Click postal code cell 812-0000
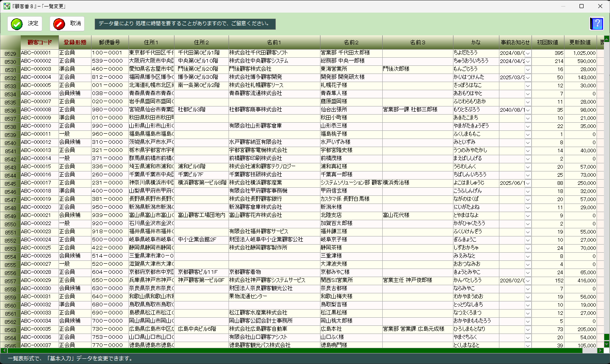 tap(110, 77)
